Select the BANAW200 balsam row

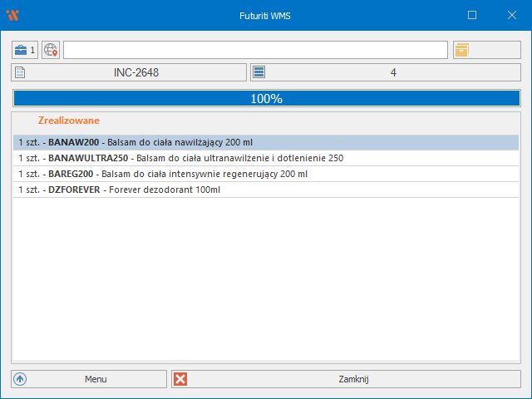[x=266, y=142]
